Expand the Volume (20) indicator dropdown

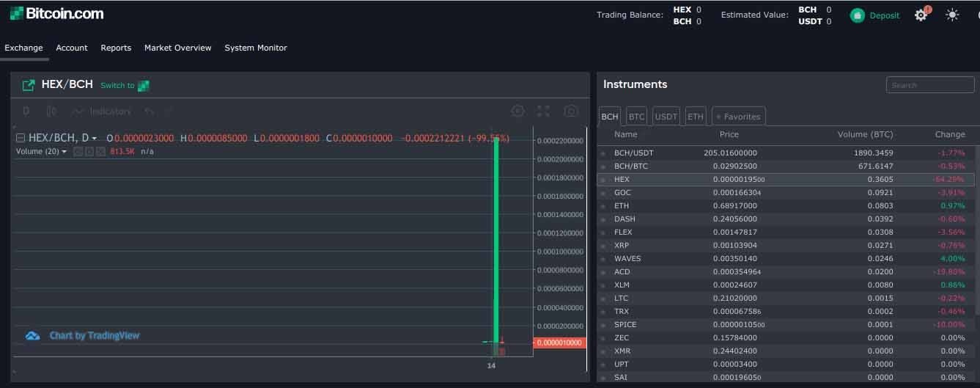[41, 151]
